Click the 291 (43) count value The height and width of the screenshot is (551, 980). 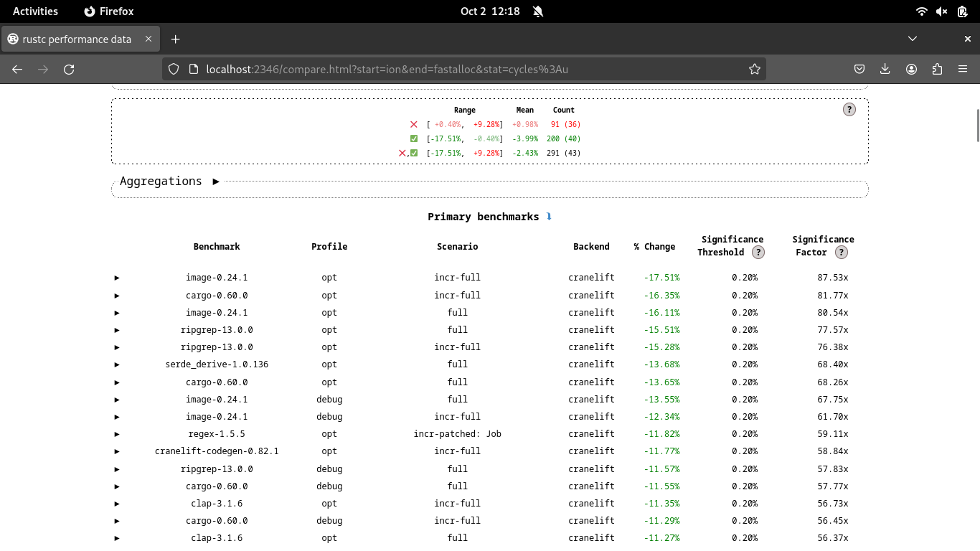564,153
